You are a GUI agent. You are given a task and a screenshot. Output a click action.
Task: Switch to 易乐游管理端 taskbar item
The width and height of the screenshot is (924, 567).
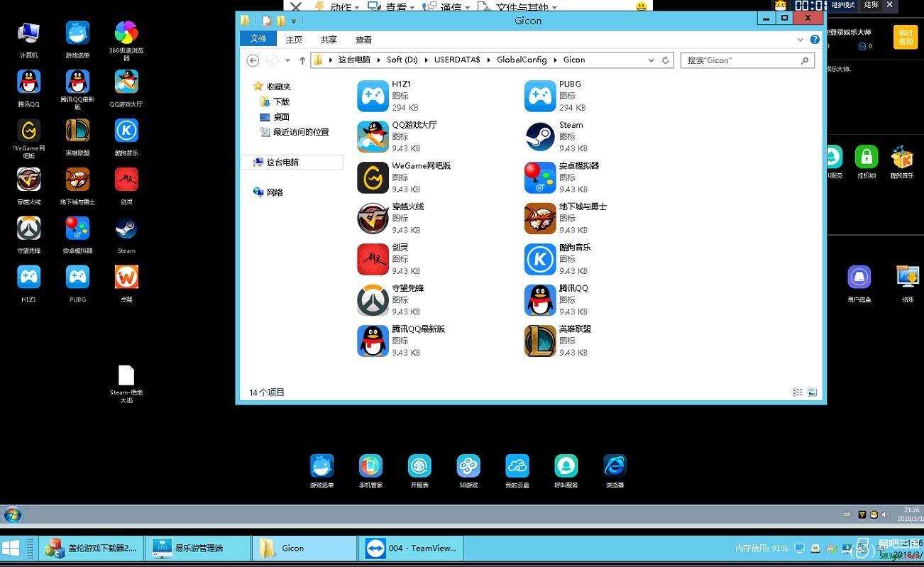click(x=197, y=548)
